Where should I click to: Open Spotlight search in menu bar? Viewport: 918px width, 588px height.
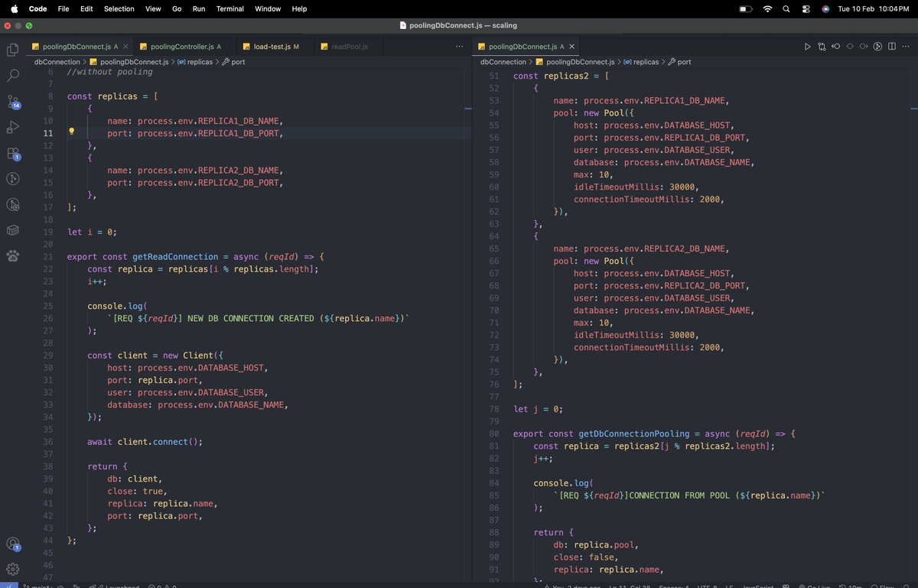(787, 8)
